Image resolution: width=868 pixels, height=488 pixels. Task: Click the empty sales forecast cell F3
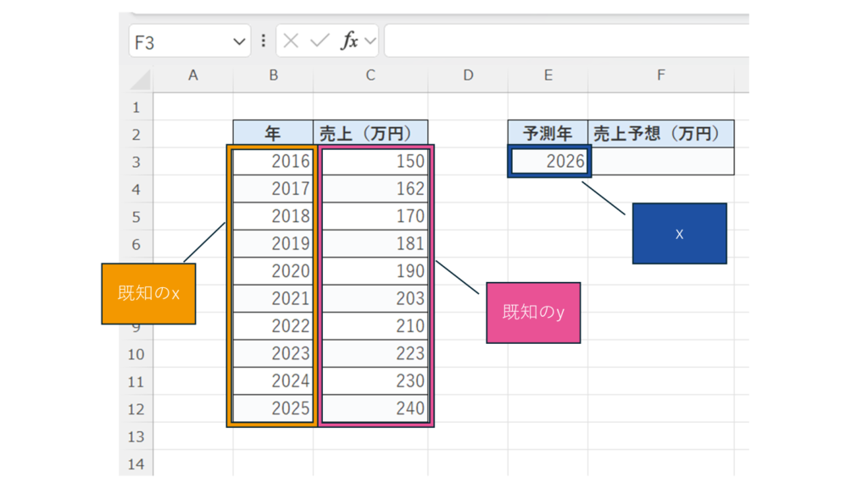[661, 161]
